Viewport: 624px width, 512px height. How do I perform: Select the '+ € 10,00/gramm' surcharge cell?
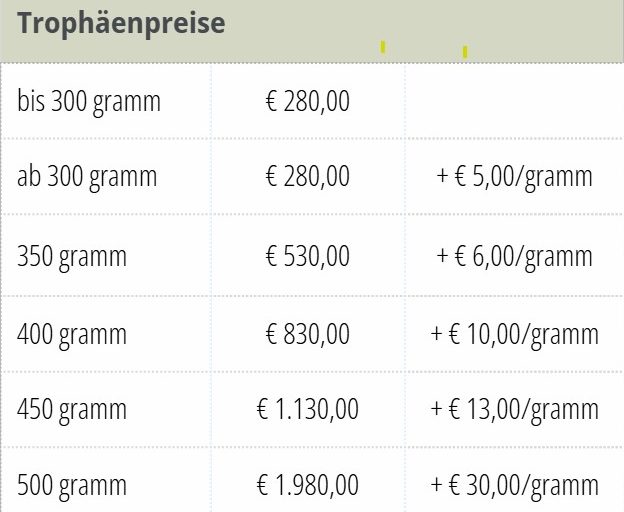pyautogui.click(x=515, y=334)
